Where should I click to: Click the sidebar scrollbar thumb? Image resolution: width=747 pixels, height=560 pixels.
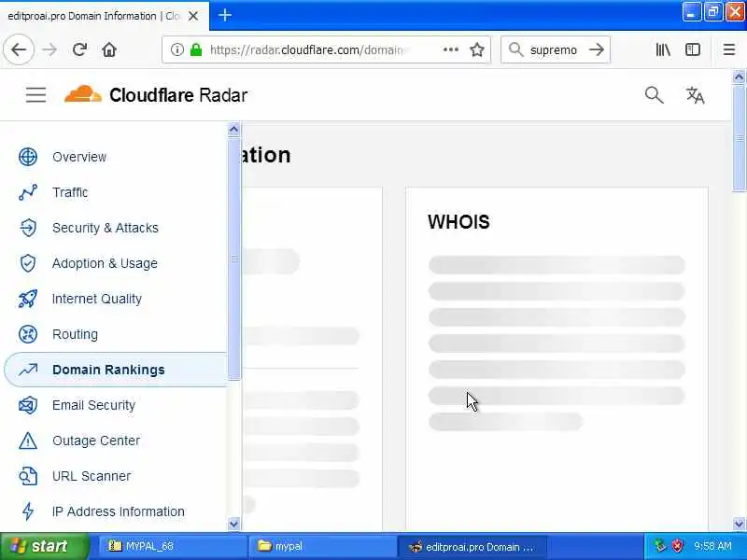coord(233,258)
